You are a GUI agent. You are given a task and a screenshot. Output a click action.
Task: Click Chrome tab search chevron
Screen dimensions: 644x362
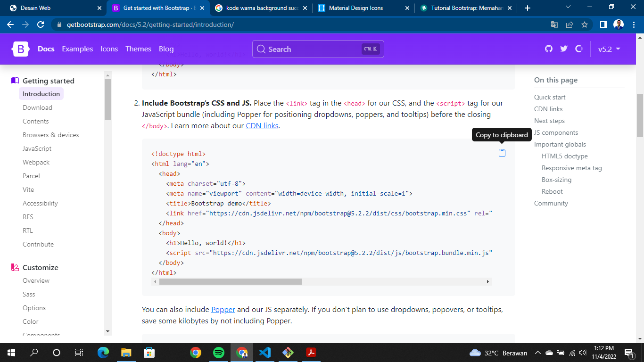tap(568, 7)
